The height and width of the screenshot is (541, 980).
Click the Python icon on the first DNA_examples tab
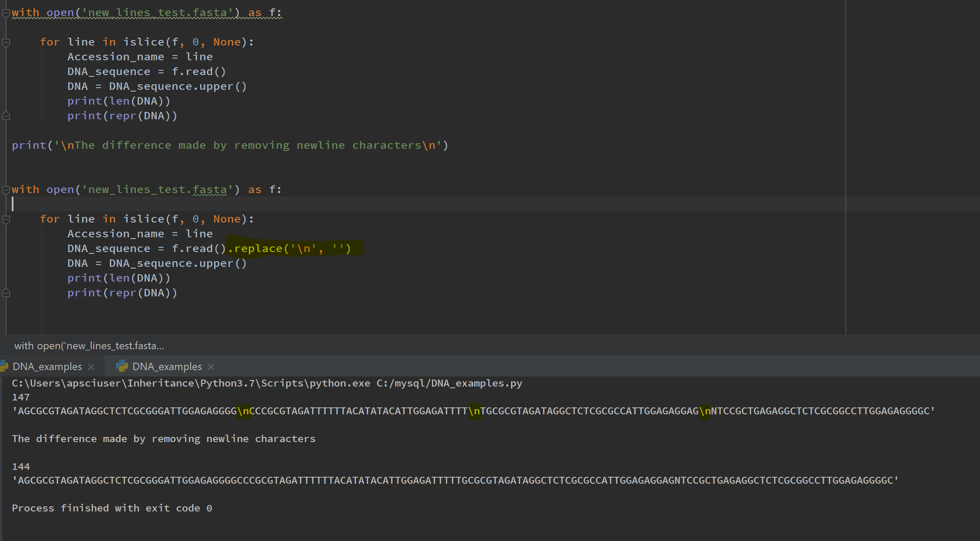[x=4, y=367]
